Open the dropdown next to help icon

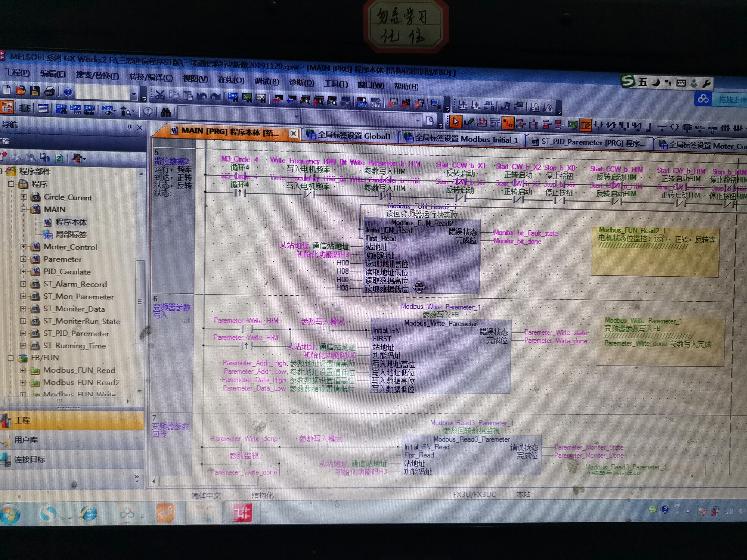click(x=133, y=94)
